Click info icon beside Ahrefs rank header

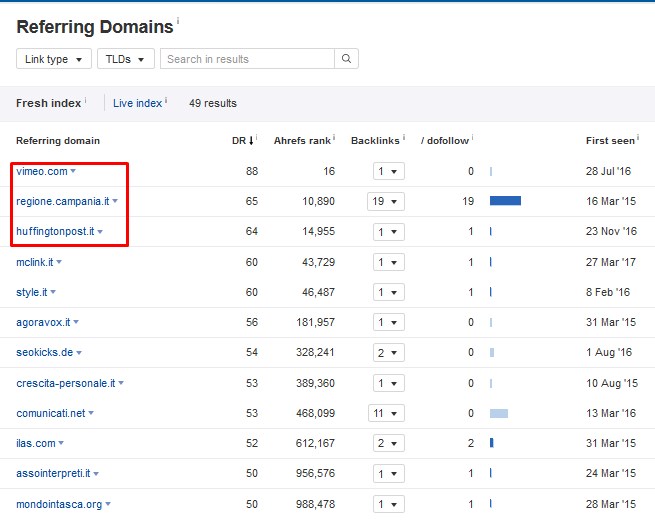click(335, 138)
